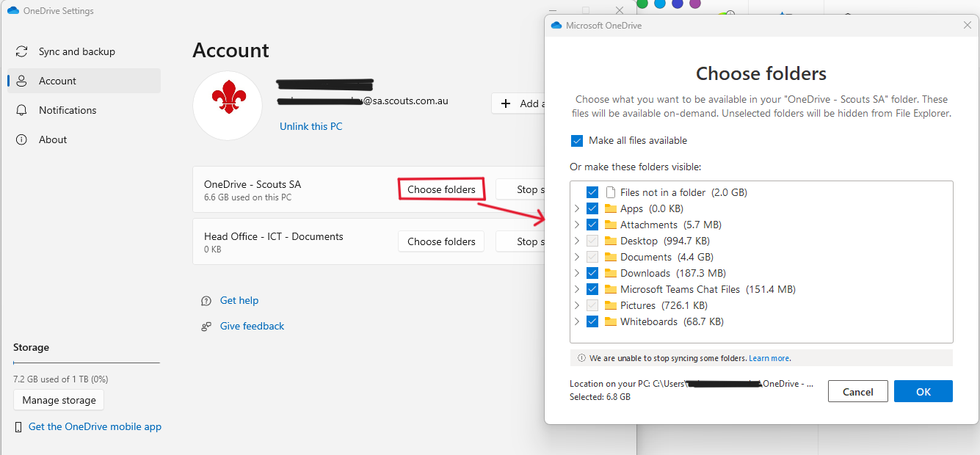
Task: Open the About section
Action: [x=84, y=139]
